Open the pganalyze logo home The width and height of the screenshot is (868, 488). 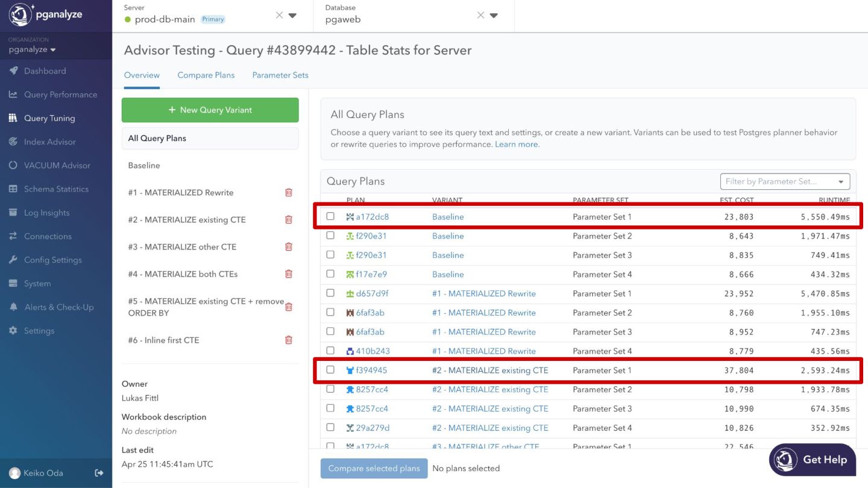[x=45, y=15]
